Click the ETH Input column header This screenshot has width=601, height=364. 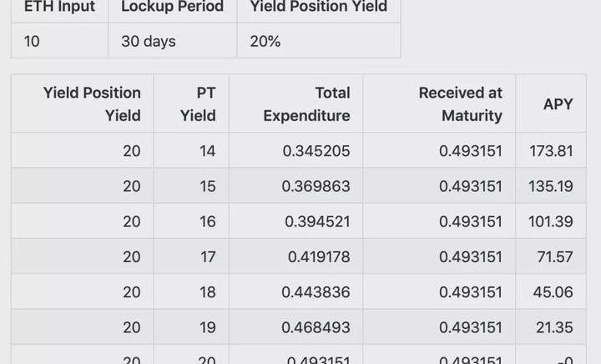59,7
